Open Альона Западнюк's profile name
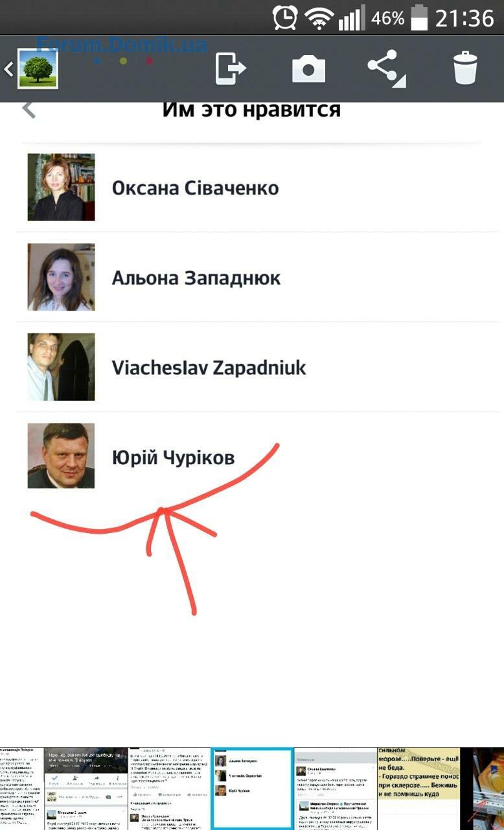 coord(196,278)
